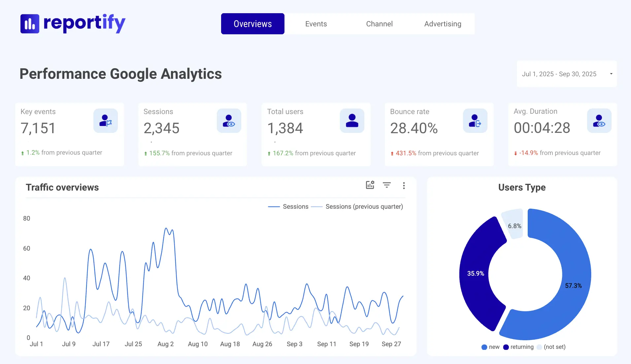Click the Total users person icon

pos(352,121)
